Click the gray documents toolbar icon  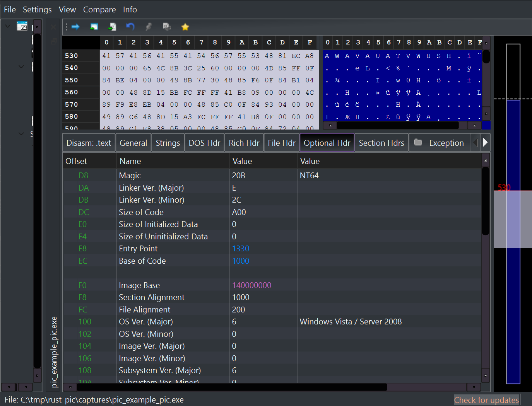coord(167,26)
